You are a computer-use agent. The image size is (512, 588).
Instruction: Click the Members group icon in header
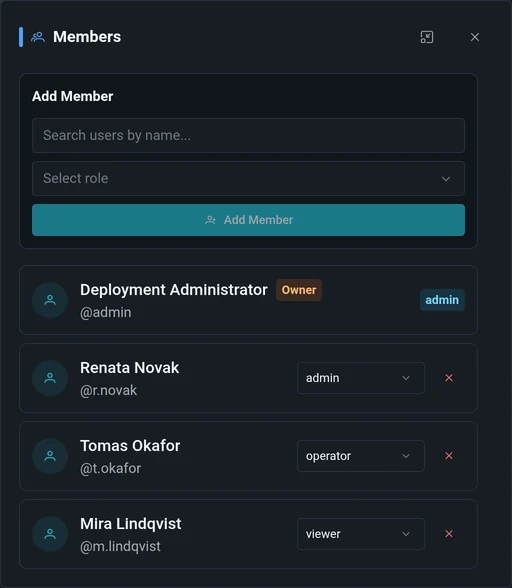point(38,37)
